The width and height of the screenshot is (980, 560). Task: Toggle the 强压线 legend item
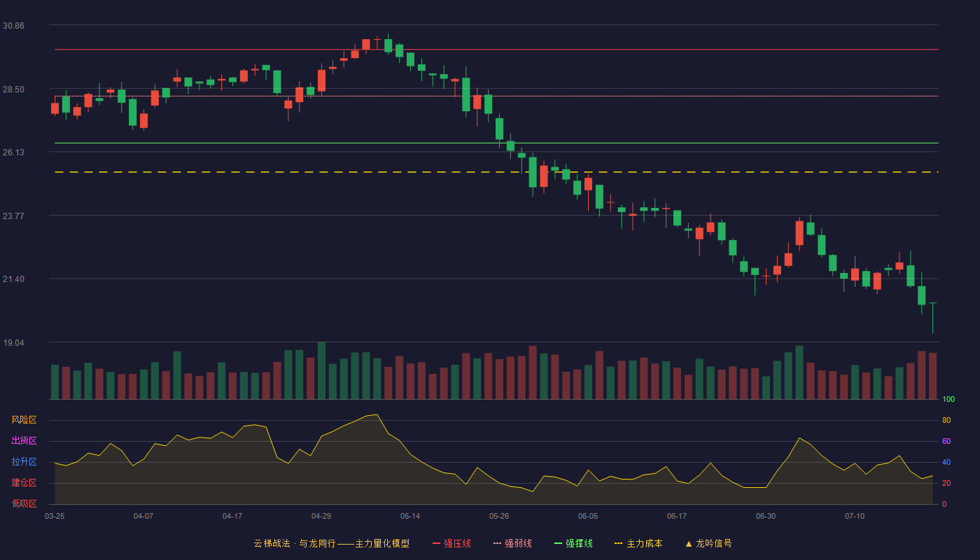[451, 543]
